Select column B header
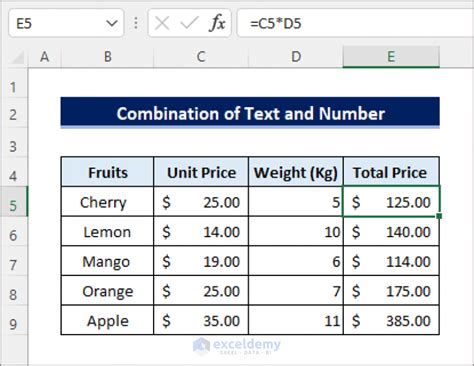 pos(107,57)
